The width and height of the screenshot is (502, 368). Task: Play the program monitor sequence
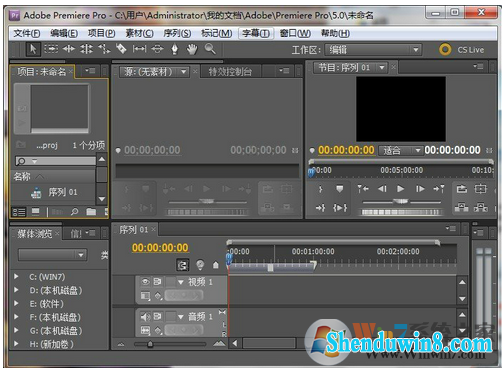[401, 189]
